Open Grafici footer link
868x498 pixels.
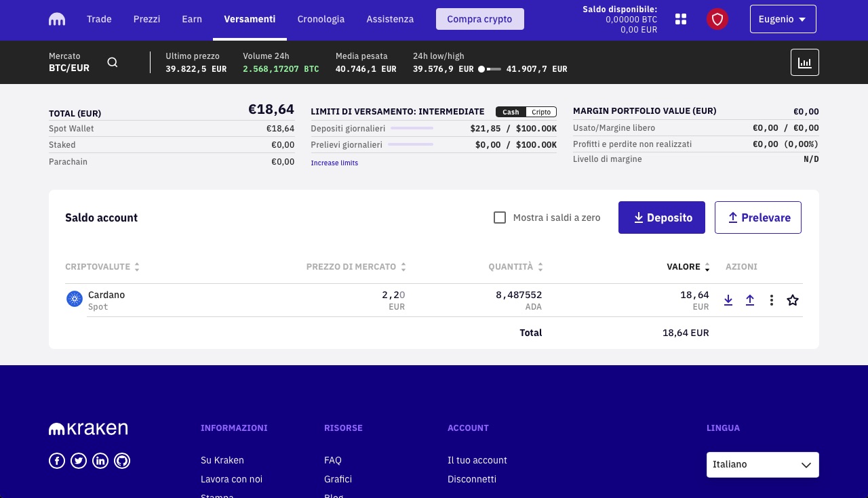(x=338, y=479)
